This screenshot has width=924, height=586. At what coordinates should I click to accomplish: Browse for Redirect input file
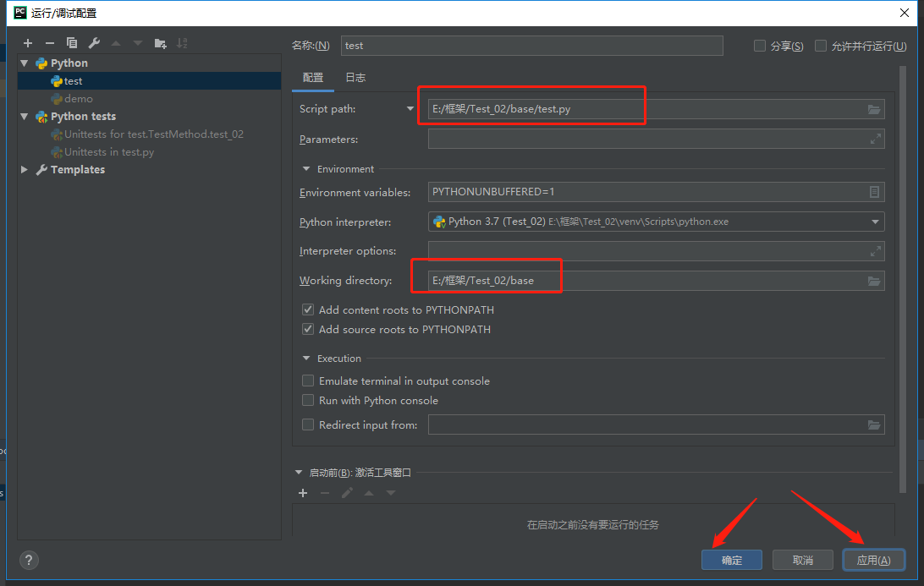pyautogui.click(x=874, y=424)
